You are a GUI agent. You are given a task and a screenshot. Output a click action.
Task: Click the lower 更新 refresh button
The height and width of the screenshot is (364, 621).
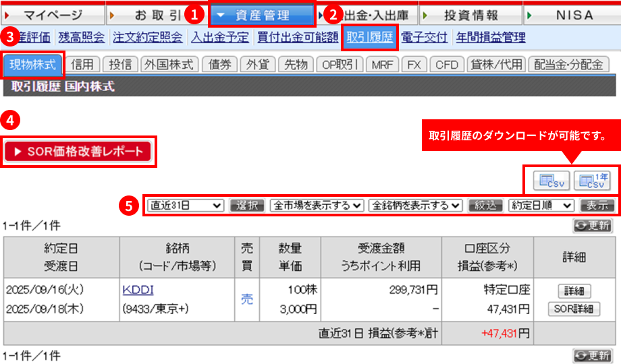click(591, 355)
